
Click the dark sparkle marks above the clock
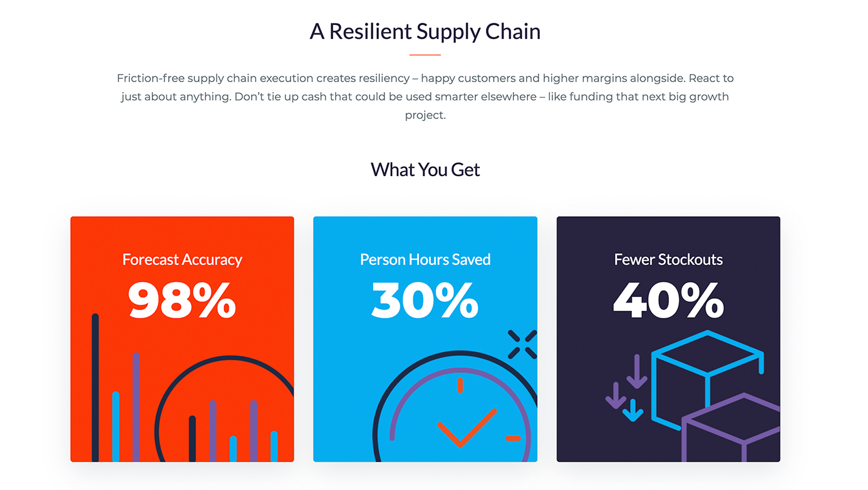click(x=522, y=344)
